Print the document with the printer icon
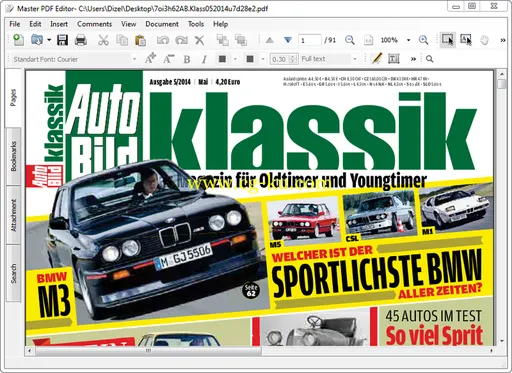The height and width of the screenshot is (373, 512). [81, 40]
